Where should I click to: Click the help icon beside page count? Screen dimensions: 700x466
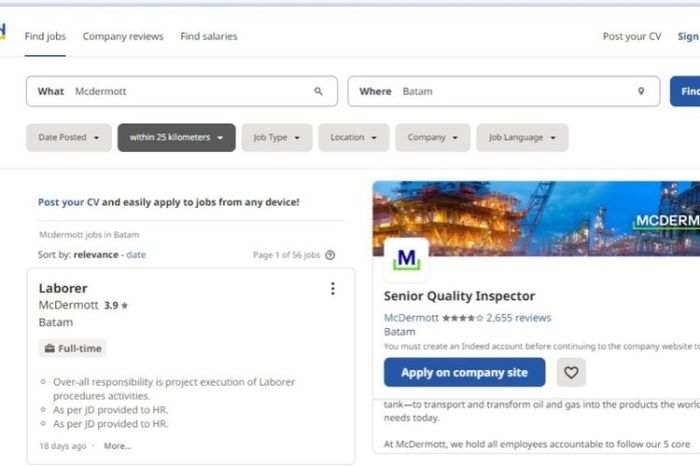(330, 255)
